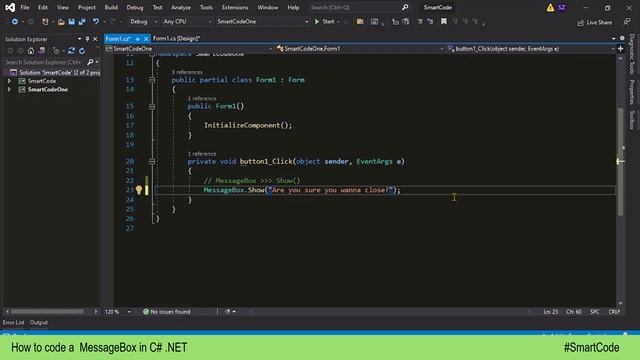
Task: Open the Edit menu
Action: (43, 7)
